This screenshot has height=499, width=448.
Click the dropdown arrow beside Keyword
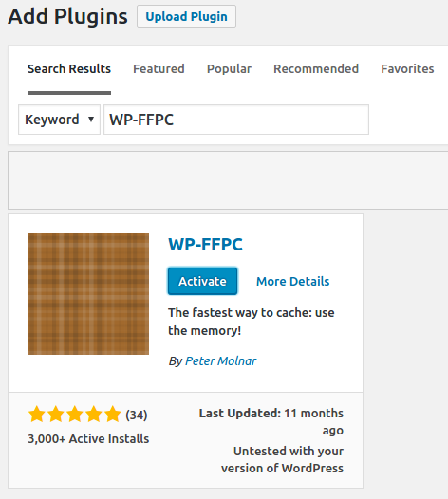coord(91,120)
